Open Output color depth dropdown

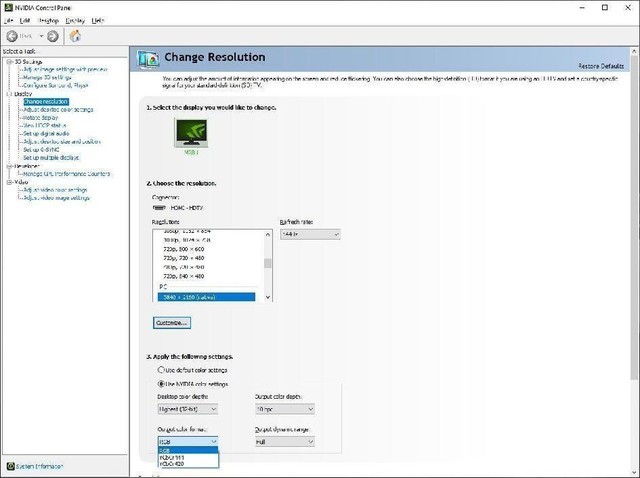[x=285, y=409]
